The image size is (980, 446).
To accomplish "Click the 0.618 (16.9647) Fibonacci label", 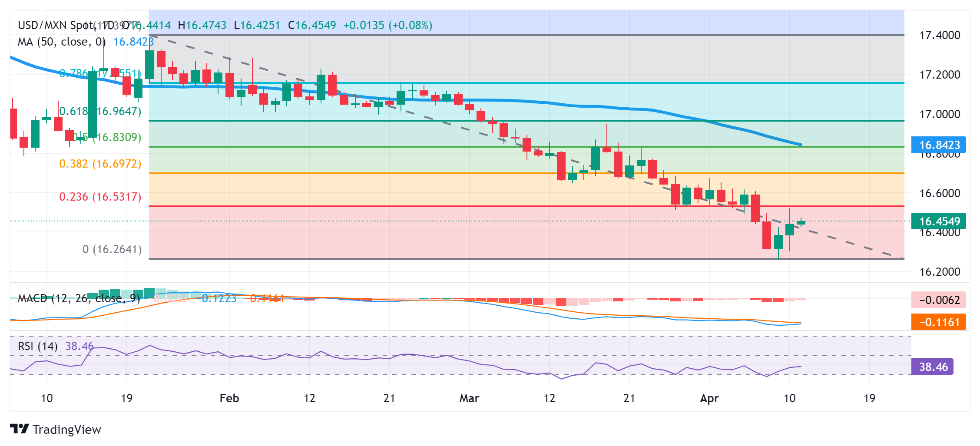I will [100, 111].
